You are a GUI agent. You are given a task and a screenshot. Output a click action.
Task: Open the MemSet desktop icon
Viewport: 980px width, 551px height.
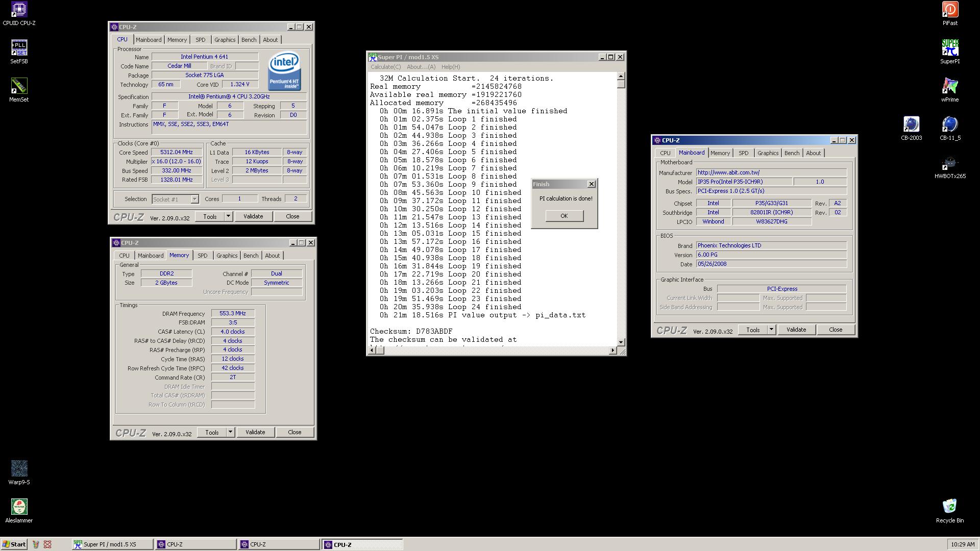(x=19, y=90)
